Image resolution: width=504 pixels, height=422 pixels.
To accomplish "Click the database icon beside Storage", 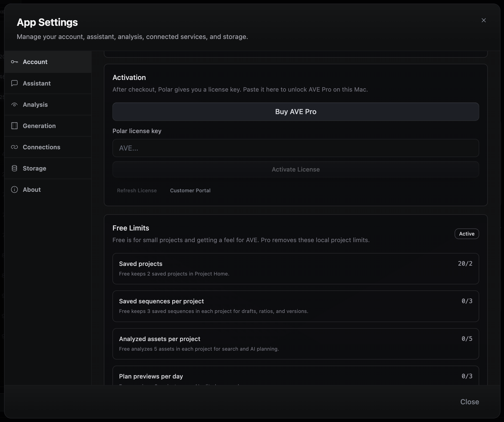I will point(14,168).
